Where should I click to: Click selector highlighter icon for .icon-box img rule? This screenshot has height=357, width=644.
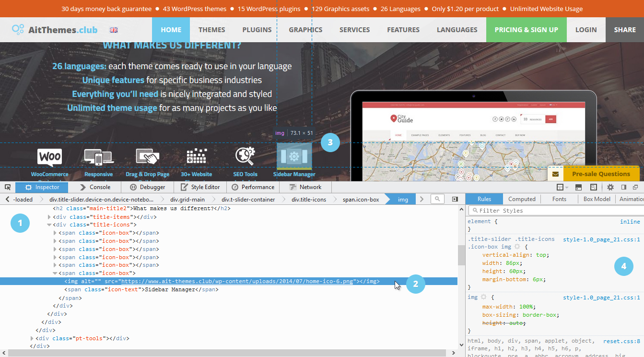(517, 247)
